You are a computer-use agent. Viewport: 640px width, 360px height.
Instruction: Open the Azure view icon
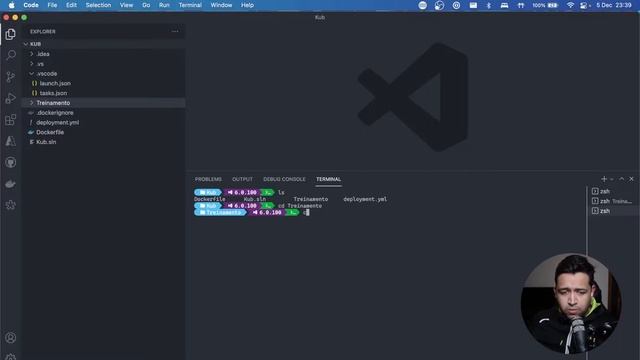[11, 141]
